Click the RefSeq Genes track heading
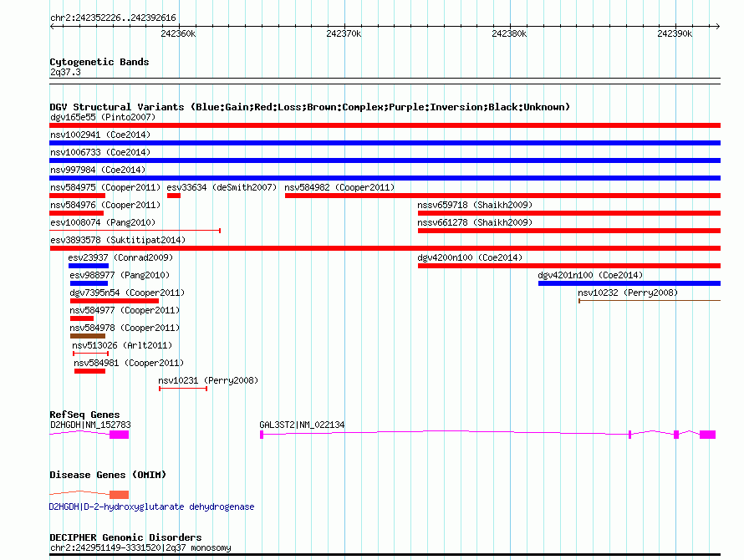744x560 pixels. [84, 415]
